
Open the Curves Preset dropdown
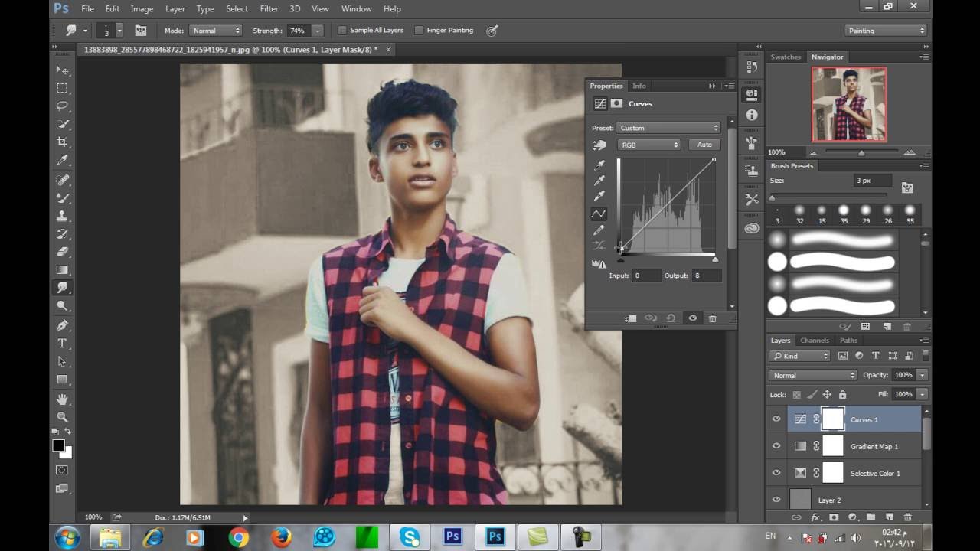click(669, 128)
